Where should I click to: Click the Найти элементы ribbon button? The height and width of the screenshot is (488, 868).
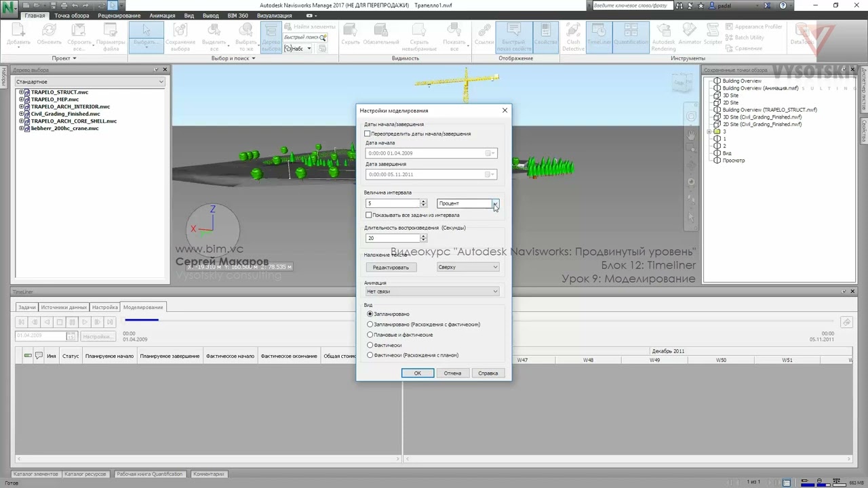pos(310,26)
